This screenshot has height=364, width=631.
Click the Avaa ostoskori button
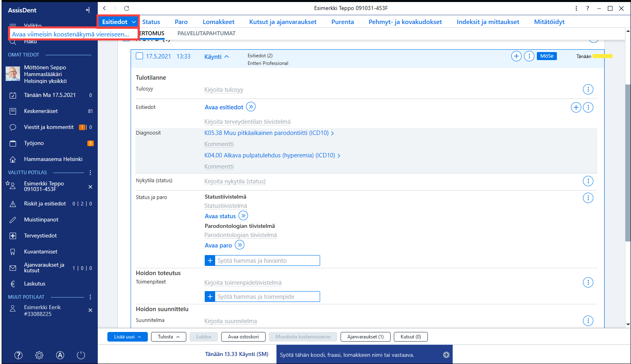coord(243,337)
